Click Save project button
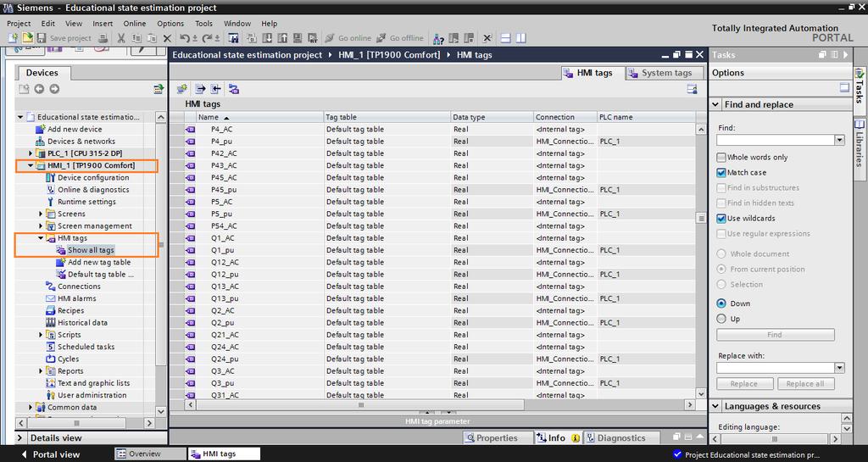Viewport: 868px width, 462px height. (x=64, y=38)
